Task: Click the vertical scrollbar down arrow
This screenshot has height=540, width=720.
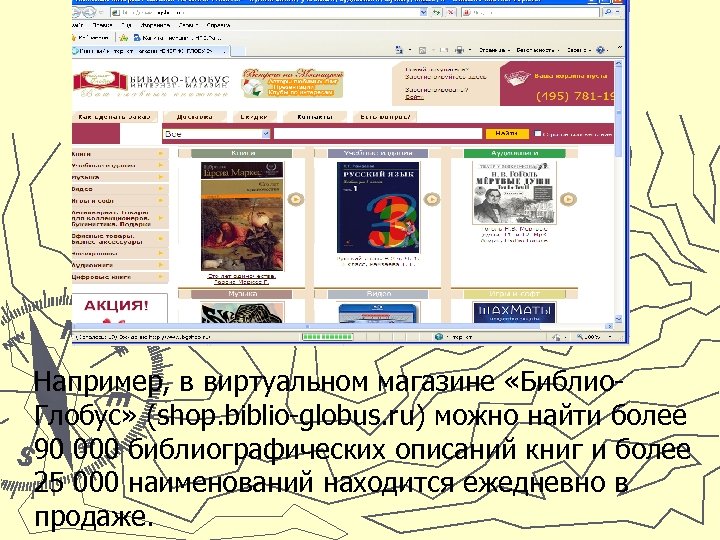Action: tap(618, 319)
